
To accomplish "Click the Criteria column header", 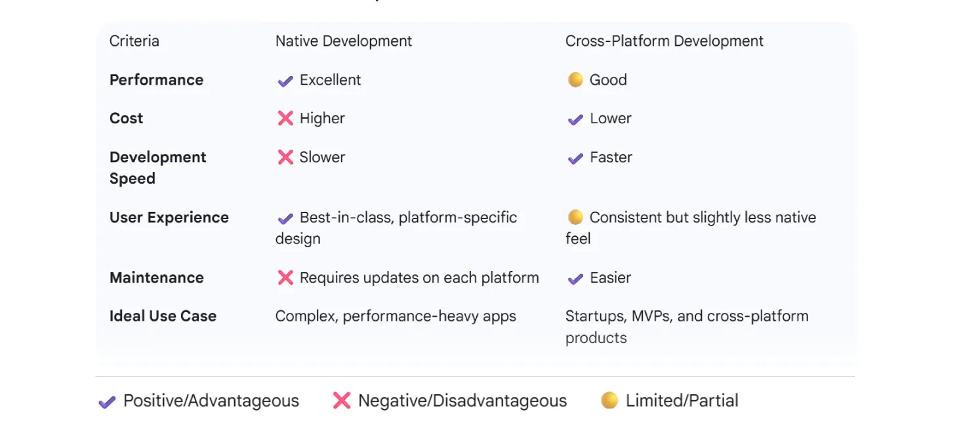I will pyautogui.click(x=134, y=41).
